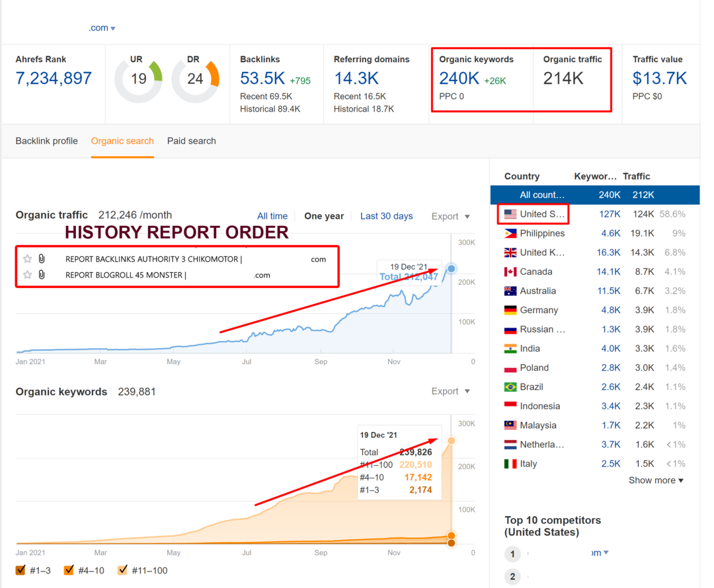
Task: Open the Ahrefs Rank value 7,234,897
Action: (x=54, y=78)
